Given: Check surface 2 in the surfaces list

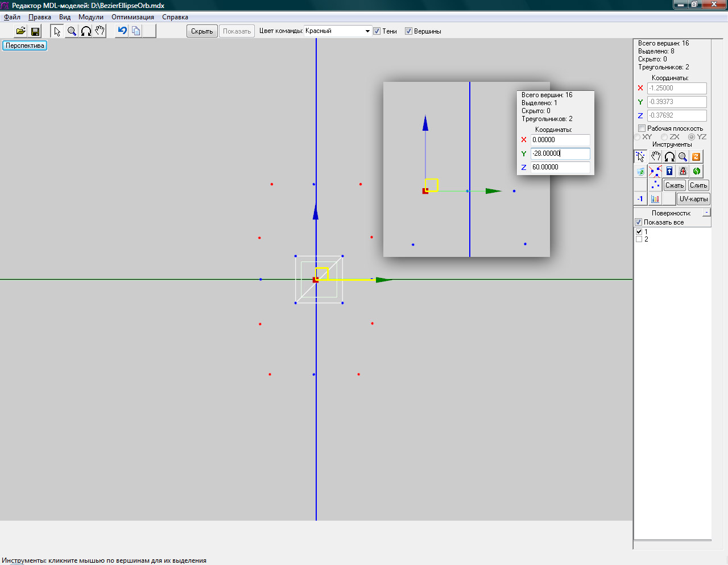Looking at the screenshot, I should pos(639,239).
